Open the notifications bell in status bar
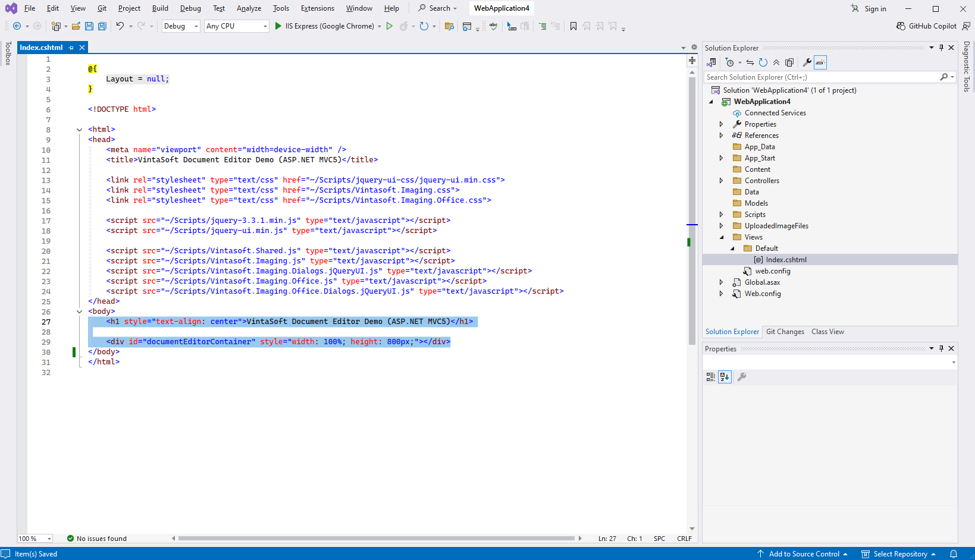 [954, 554]
